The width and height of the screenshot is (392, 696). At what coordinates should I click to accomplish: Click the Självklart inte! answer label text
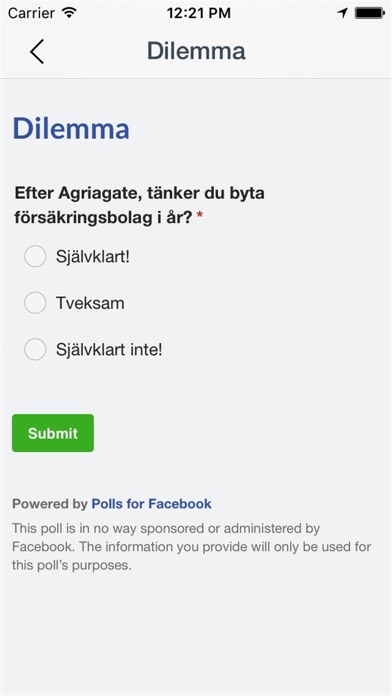coord(109,350)
